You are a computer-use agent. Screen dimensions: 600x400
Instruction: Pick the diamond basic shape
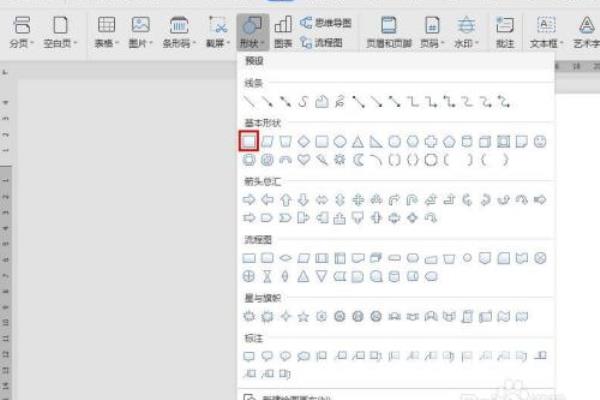tap(303, 142)
